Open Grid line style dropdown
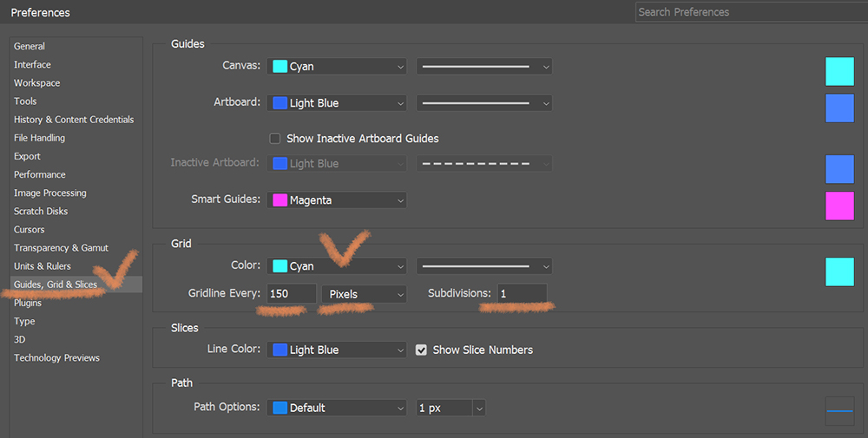This screenshot has width=868, height=438. click(484, 266)
